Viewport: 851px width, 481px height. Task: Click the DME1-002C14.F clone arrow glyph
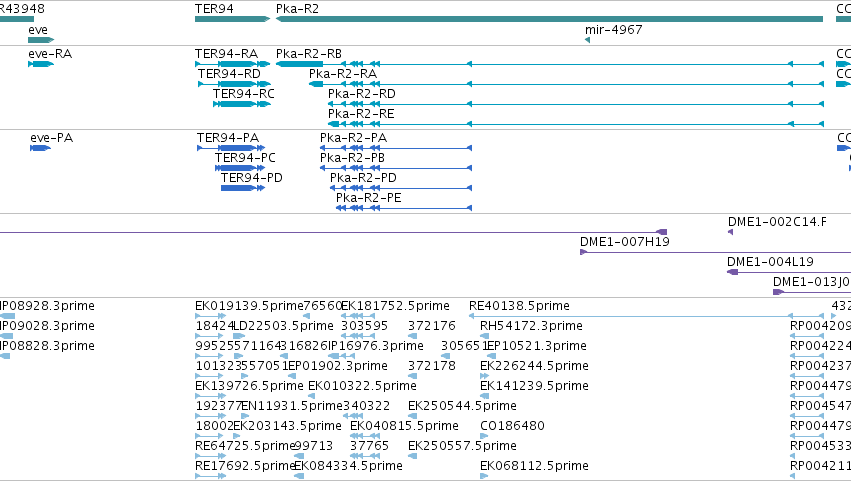[731, 232]
